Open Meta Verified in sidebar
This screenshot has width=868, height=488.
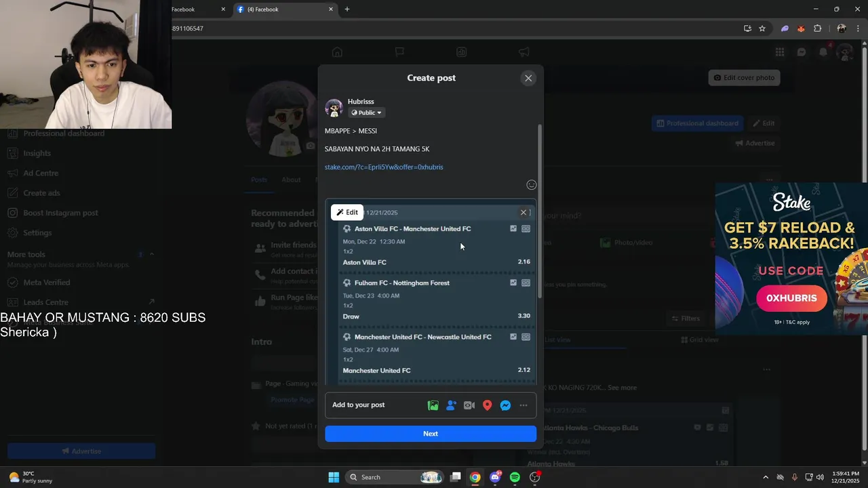click(x=46, y=283)
